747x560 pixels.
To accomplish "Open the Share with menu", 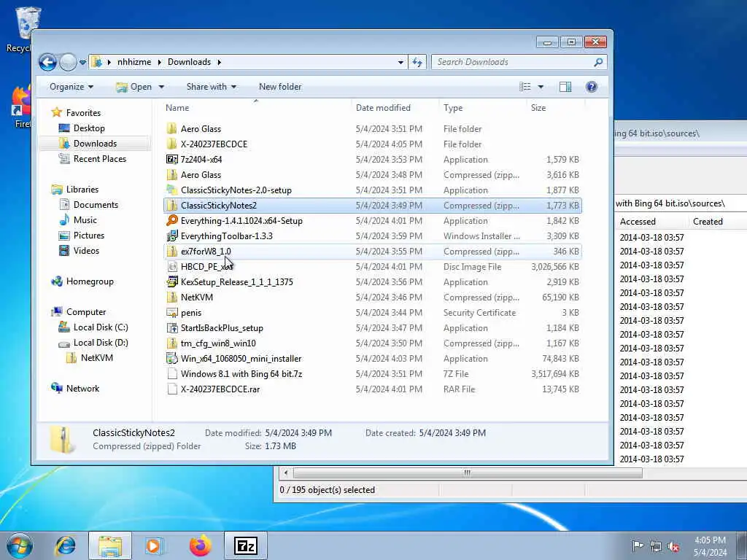I will pyautogui.click(x=211, y=87).
